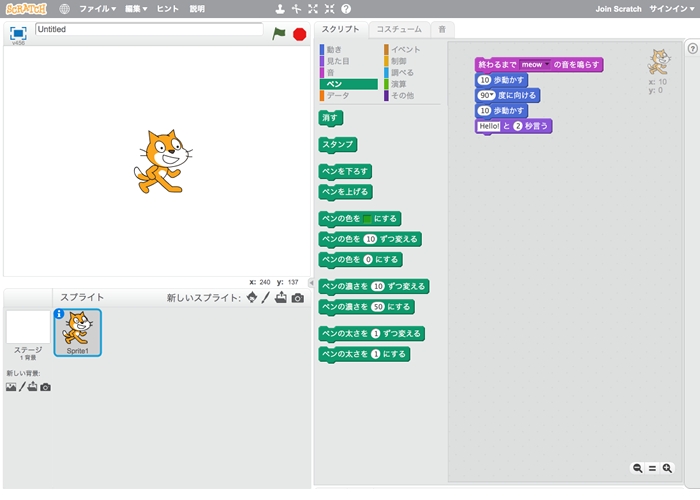Choose new sprite from library
Viewport: 700px width, 500px height.
click(x=252, y=297)
